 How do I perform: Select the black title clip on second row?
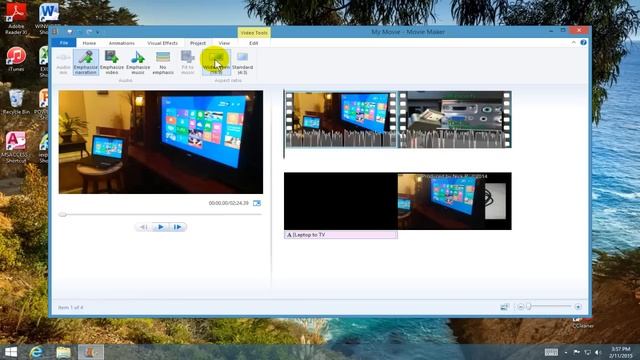click(341, 201)
